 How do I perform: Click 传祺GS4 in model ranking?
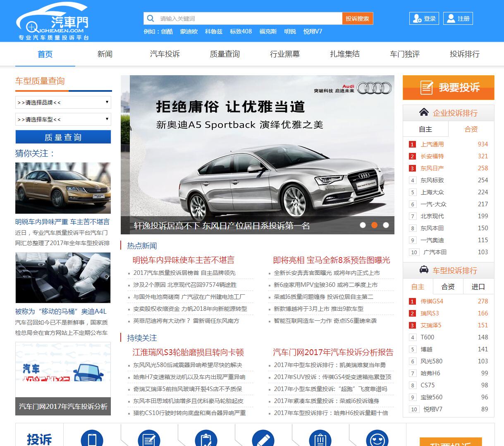coord(432,301)
